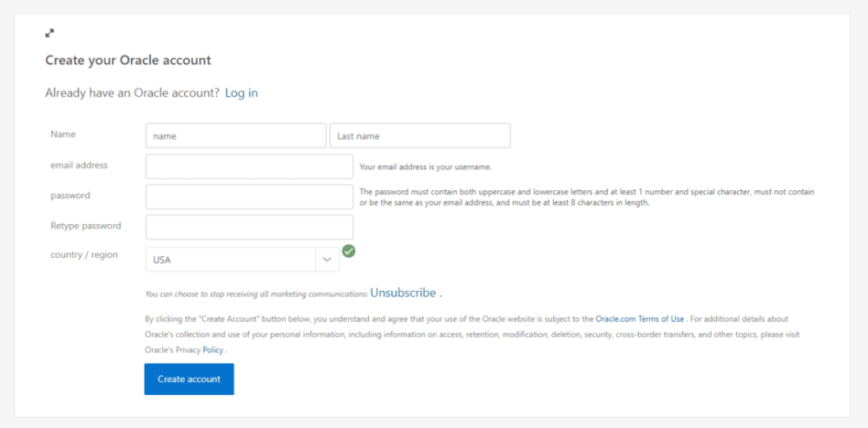
Task: Open Oracle.com Terms of Use link
Action: [640, 319]
